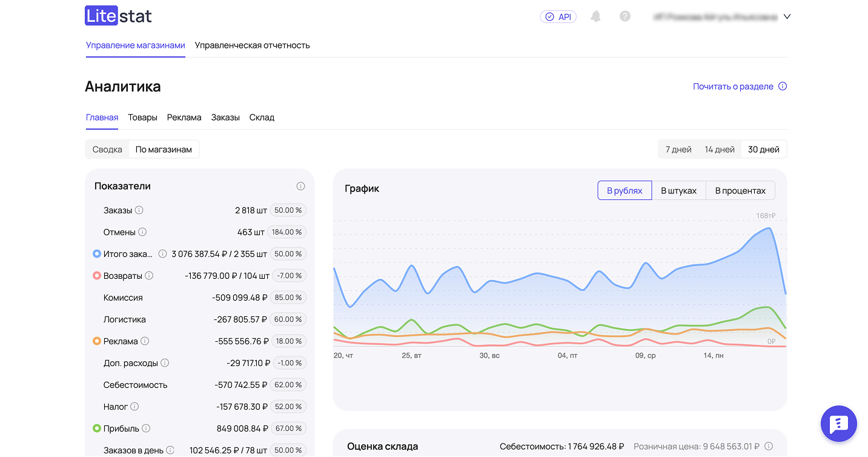Switch the chart to В штуках
Image resolution: width=868 pixels, height=457 pixels.
coord(678,190)
